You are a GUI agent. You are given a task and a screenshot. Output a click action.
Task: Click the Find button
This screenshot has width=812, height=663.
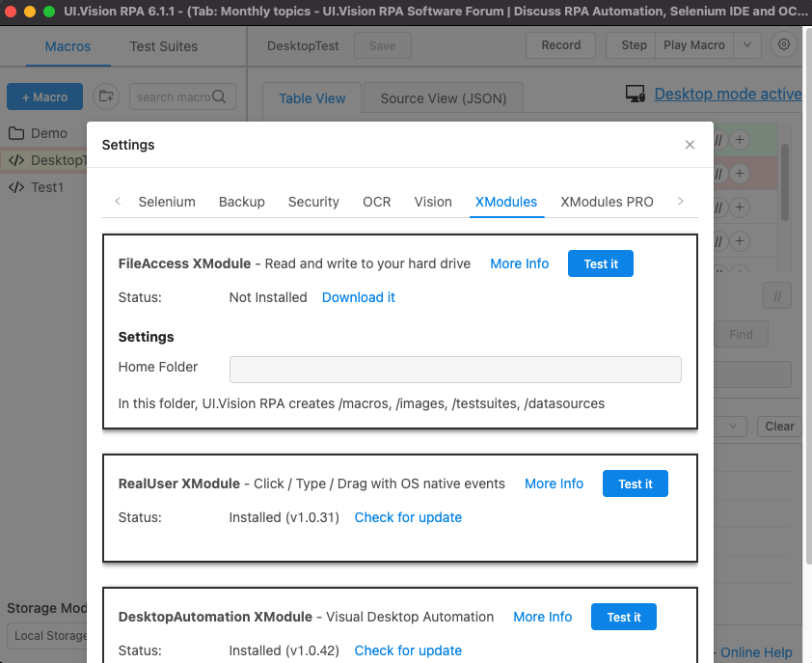(x=741, y=334)
